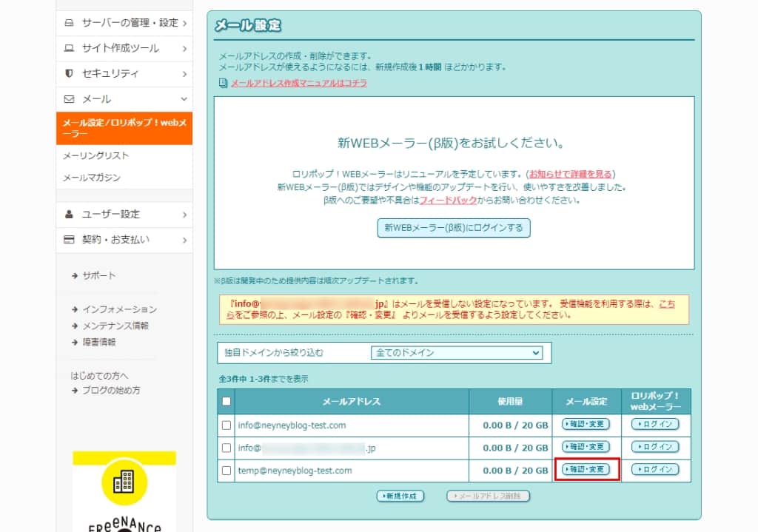The height and width of the screenshot is (532, 758).
Task: Click the メールアドレス削除 button
Action: [489, 496]
